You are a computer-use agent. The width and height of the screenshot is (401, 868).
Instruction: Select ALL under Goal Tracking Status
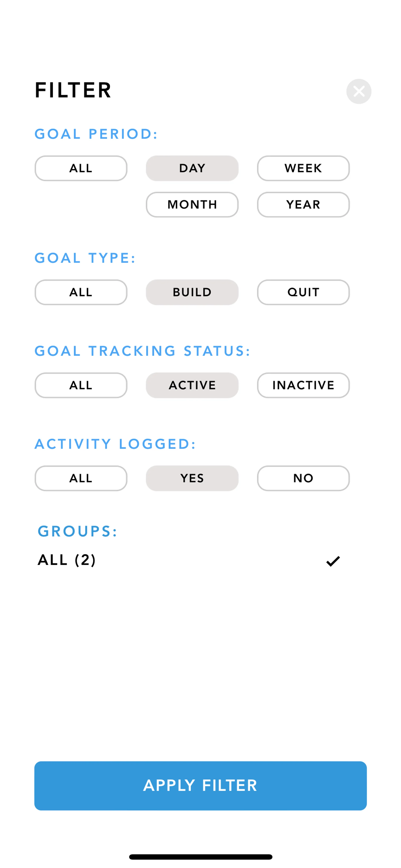(81, 385)
